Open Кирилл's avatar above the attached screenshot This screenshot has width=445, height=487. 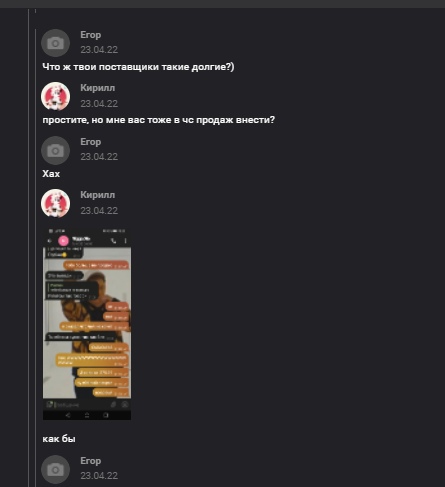point(55,203)
